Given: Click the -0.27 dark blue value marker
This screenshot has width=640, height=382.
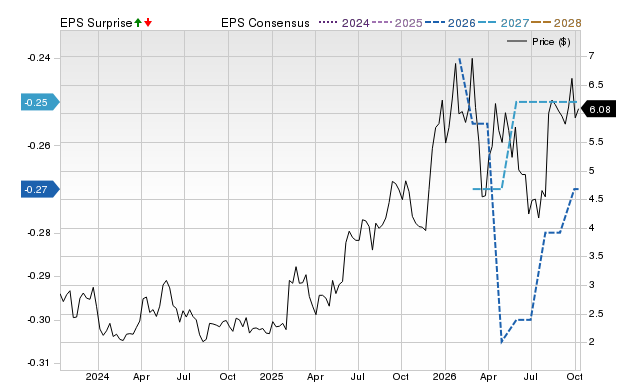Looking at the screenshot, I should [40, 189].
